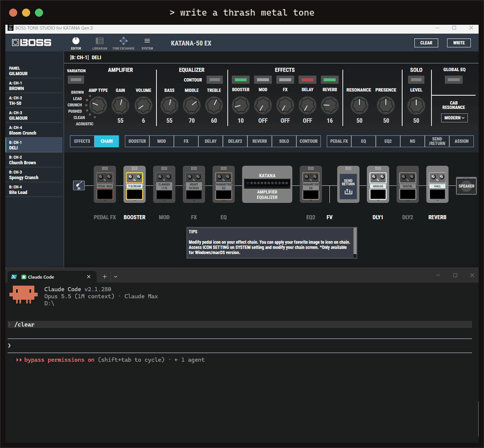Click the Bass knob

pos(169,105)
